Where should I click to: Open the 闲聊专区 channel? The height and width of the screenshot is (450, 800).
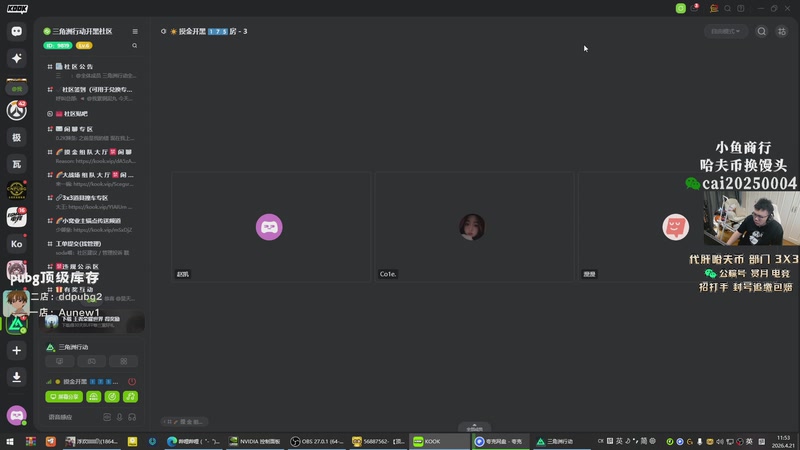click(x=92, y=133)
